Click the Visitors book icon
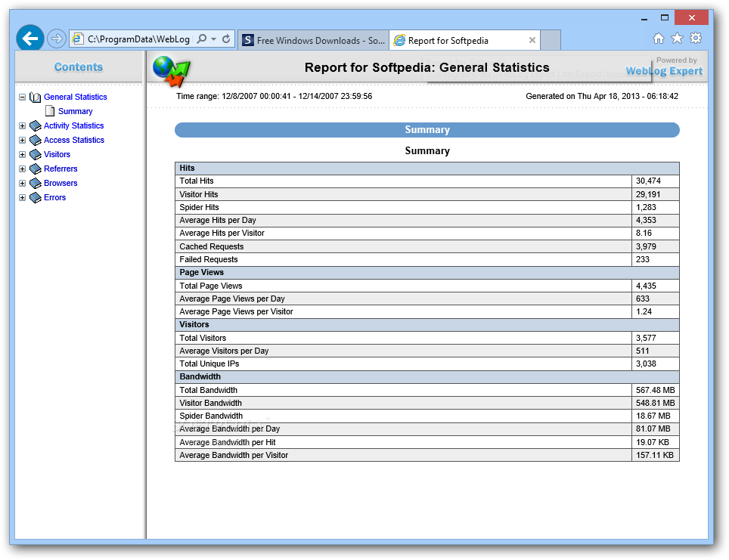This screenshot has width=729, height=560. 36,155
